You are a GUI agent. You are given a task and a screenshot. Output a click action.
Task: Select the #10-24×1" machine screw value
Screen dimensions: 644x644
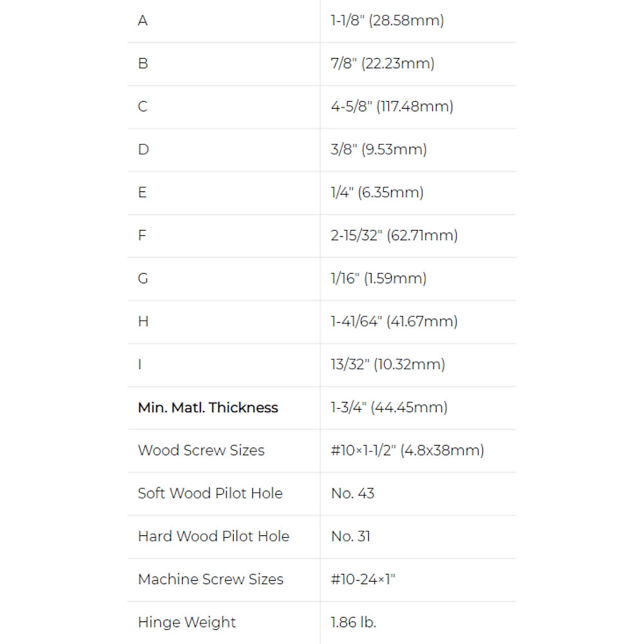click(x=363, y=580)
